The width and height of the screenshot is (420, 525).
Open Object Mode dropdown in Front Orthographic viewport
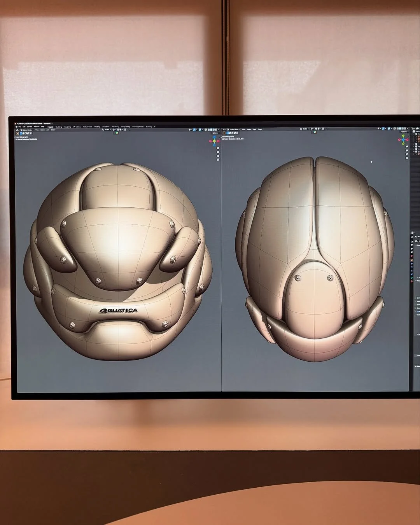[28, 130]
